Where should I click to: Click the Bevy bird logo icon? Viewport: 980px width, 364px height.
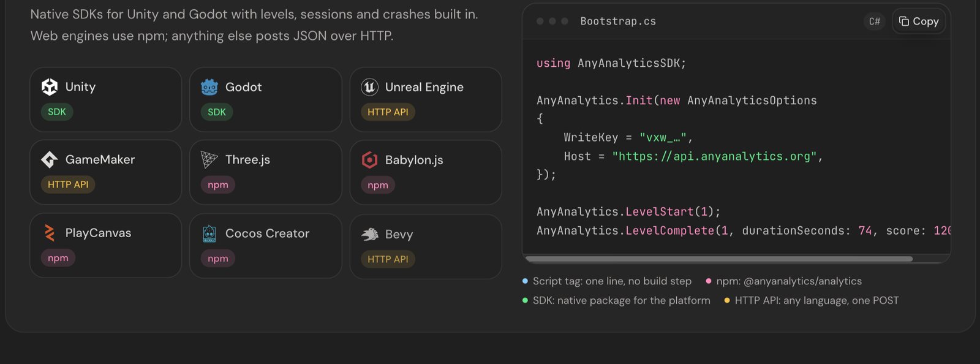click(369, 234)
